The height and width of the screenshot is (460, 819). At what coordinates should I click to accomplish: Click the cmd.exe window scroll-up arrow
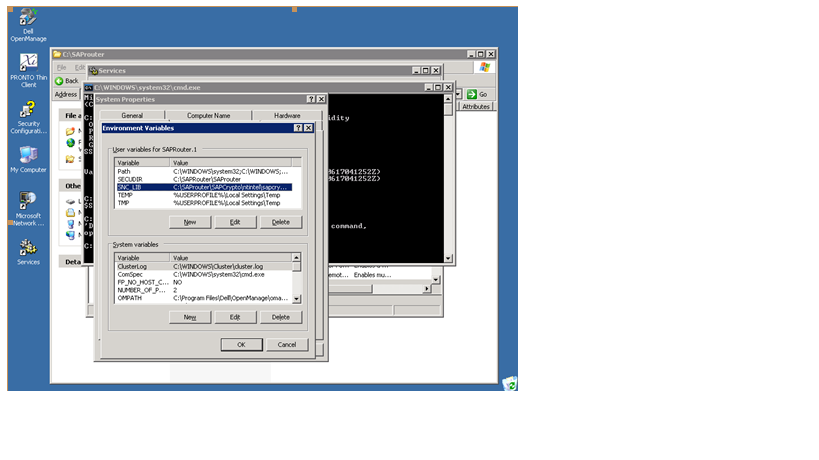pyautogui.click(x=448, y=99)
